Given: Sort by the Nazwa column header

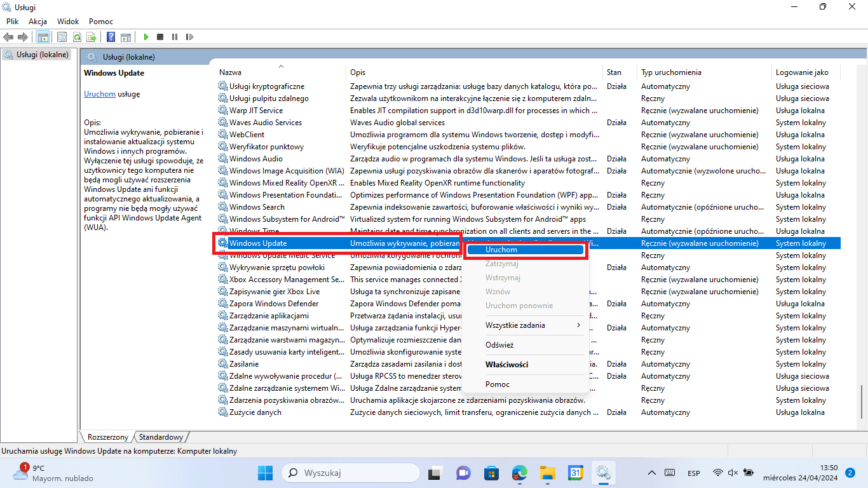Looking at the screenshot, I should 282,72.
